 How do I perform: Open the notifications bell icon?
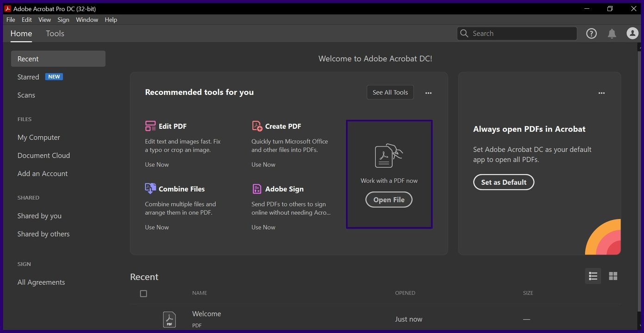click(612, 33)
